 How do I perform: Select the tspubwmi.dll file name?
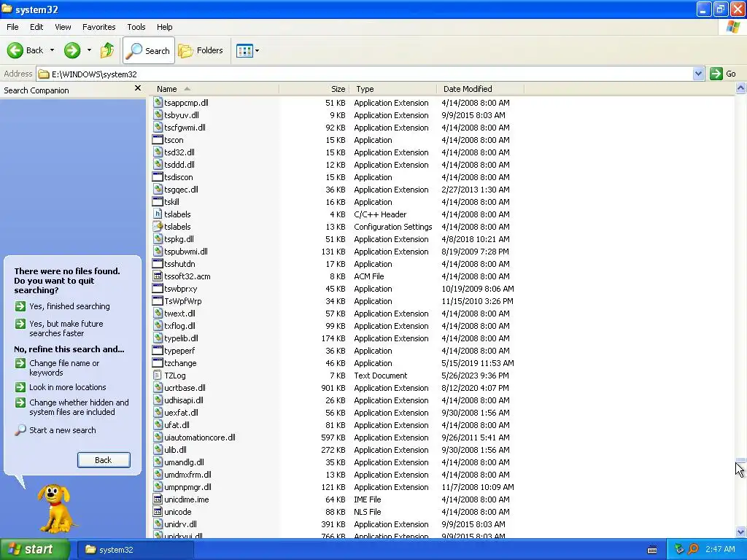tap(186, 252)
